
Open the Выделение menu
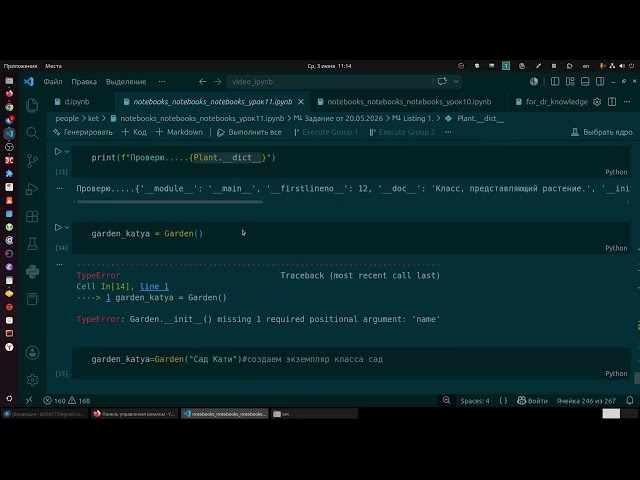tap(126, 82)
